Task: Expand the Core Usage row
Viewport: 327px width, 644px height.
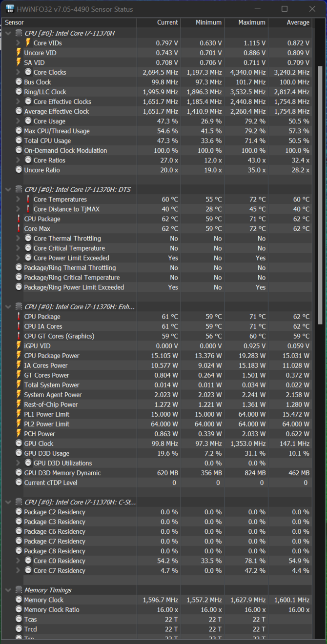Action: click(x=18, y=121)
